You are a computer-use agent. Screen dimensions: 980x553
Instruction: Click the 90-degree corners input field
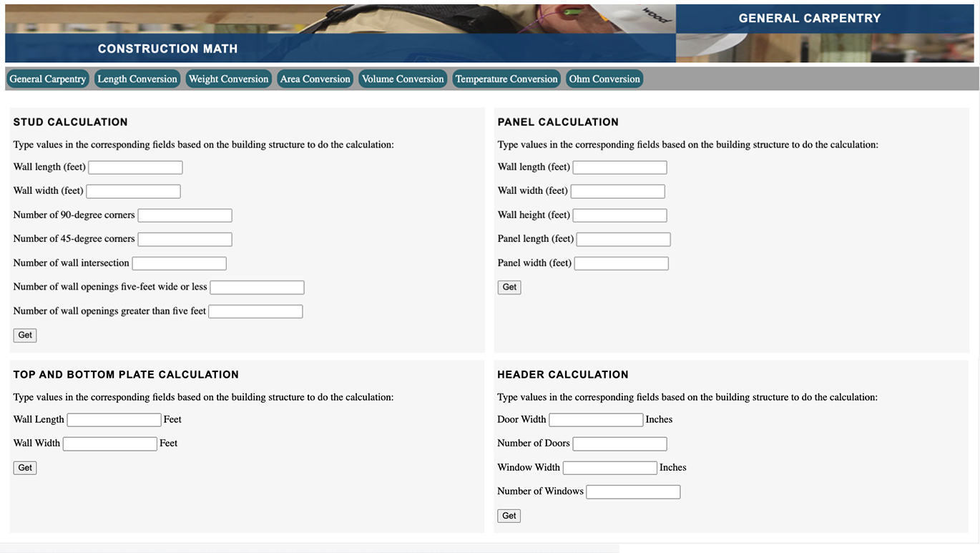(185, 215)
